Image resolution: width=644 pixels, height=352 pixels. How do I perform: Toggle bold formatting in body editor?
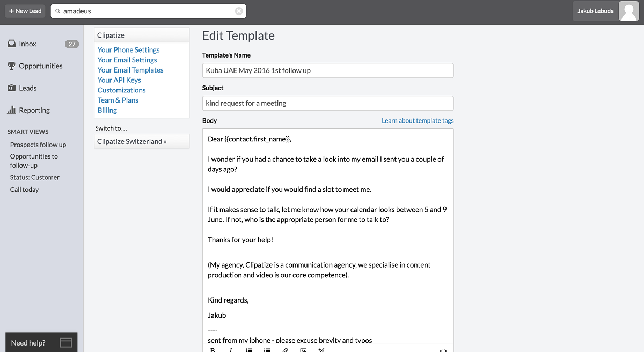pyautogui.click(x=213, y=349)
